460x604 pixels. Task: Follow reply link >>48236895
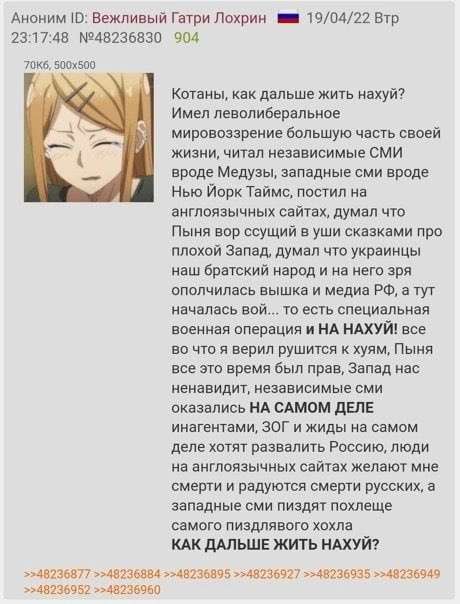(x=197, y=574)
